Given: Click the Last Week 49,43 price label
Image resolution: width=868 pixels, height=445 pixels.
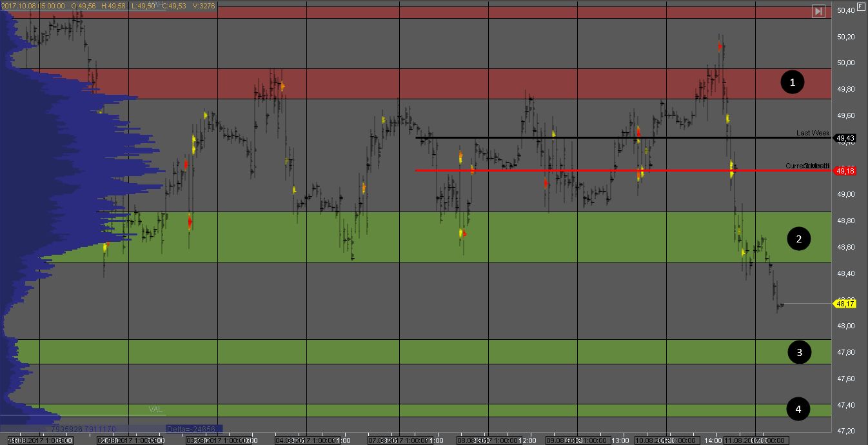Looking at the screenshot, I should [x=845, y=138].
